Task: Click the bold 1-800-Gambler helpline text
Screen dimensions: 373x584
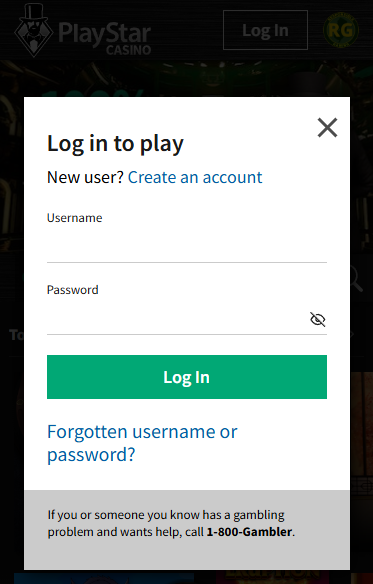Action: point(249,531)
